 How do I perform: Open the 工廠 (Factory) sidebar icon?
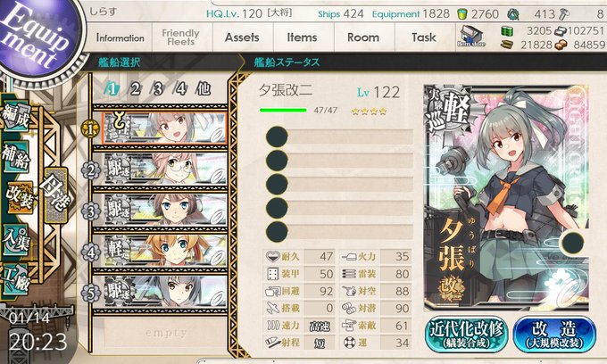pyautogui.click(x=15, y=279)
